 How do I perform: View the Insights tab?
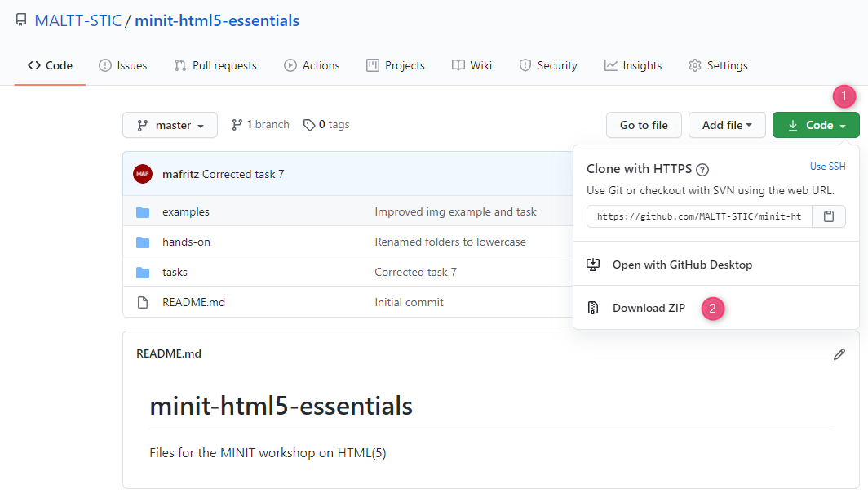coord(633,65)
